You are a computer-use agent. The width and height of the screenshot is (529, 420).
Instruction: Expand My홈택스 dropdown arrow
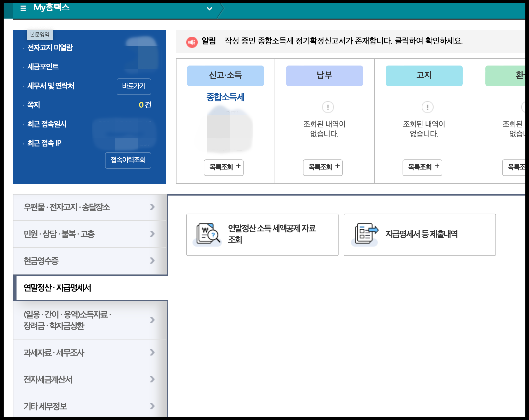pos(210,9)
